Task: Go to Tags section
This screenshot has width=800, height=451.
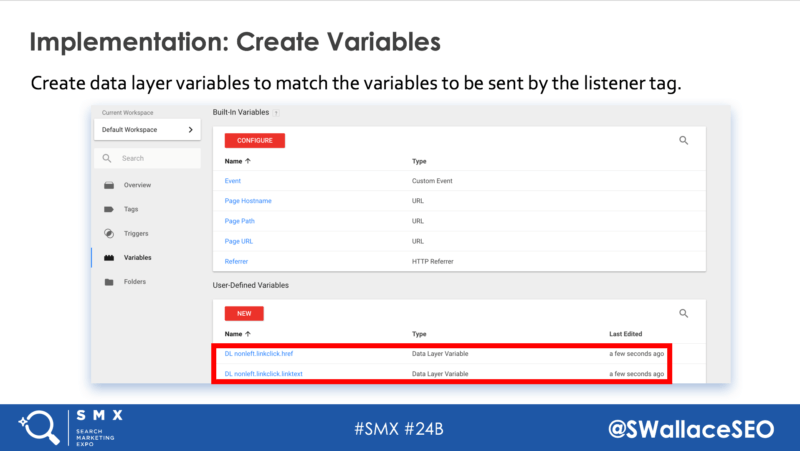Action: pyautogui.click(x=131, y=209)
